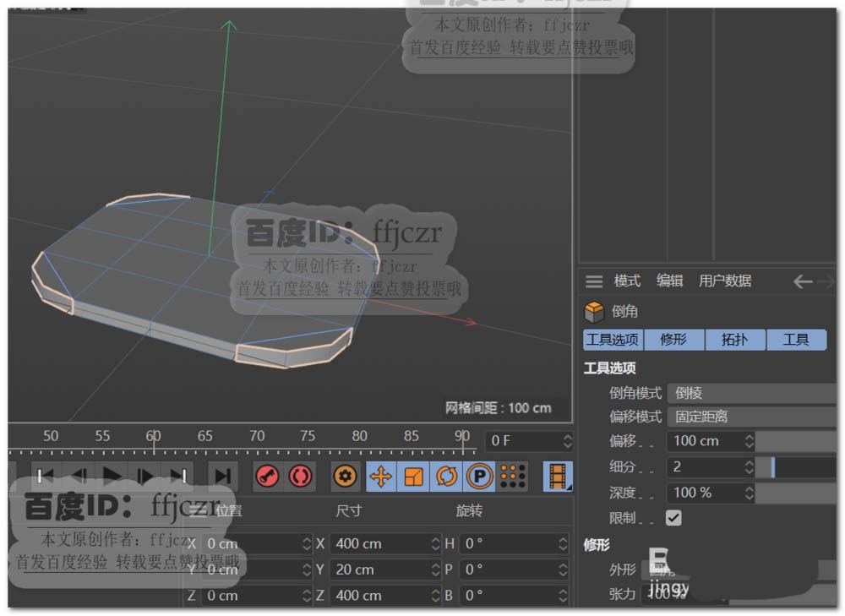The height and width of the screenshot is (616, 845).
Task: Open the orange keyframe selection gear icon
Action: coord(345,477)
